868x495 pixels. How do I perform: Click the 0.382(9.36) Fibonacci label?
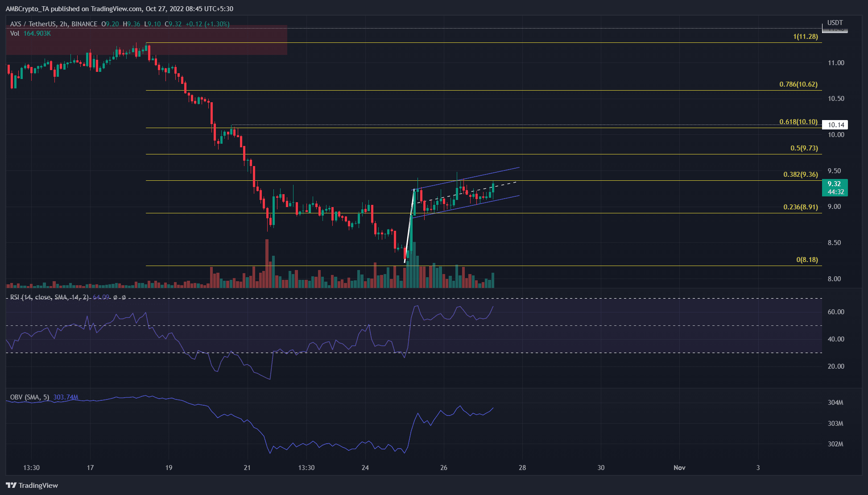click(801, 175)
